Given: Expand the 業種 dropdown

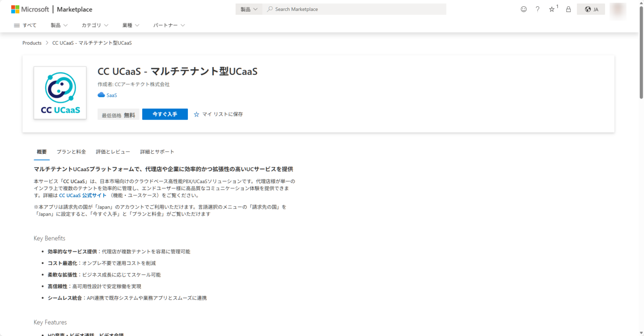Looking at the screenshot, I should tap(130, 25).
